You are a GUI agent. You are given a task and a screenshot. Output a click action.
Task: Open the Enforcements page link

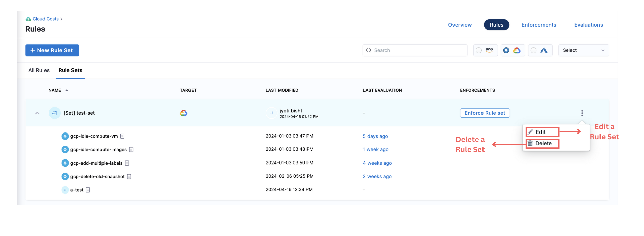(x=538, y=25)
